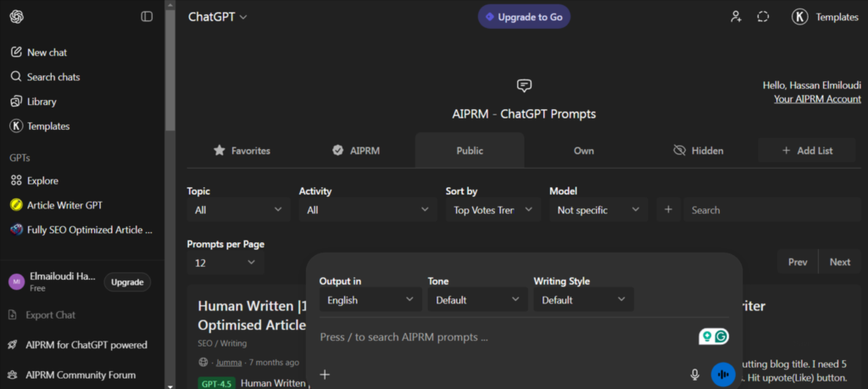Screen dimensions: 868x389
Task: Open Your AIPRM Account link
Action: click(817, 99)
